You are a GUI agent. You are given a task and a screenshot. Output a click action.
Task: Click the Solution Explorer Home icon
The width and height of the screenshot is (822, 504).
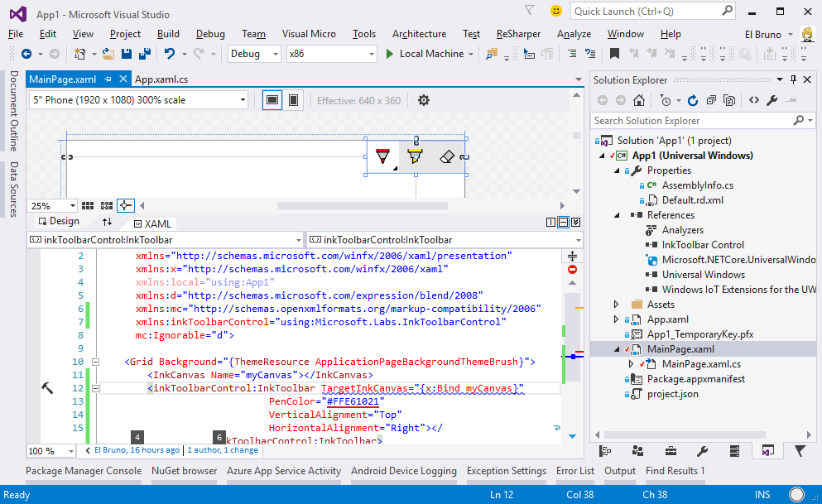coord(639,100)
